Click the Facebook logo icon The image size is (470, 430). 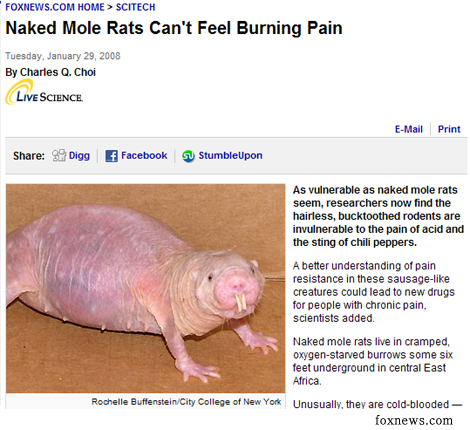(x=111, y=156)
